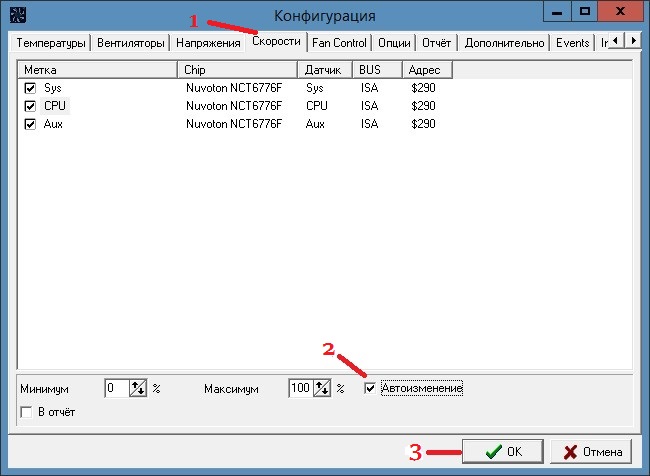The height and width of the screenshot is (476, 650).
Task: Click the Минимум percentage input field
Action: coord(117,388)
